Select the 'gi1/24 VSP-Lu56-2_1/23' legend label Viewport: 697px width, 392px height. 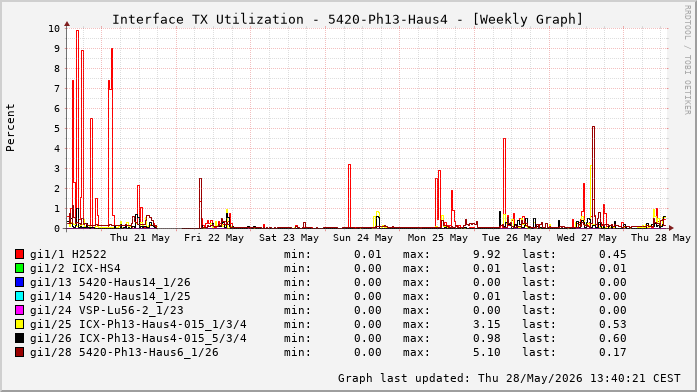click(107, 310)
